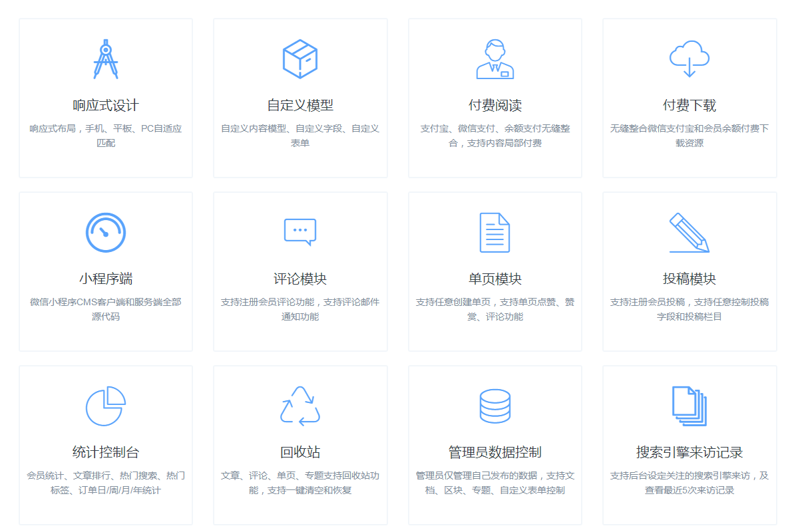Click the compass icon for 响应式设计

106,59
